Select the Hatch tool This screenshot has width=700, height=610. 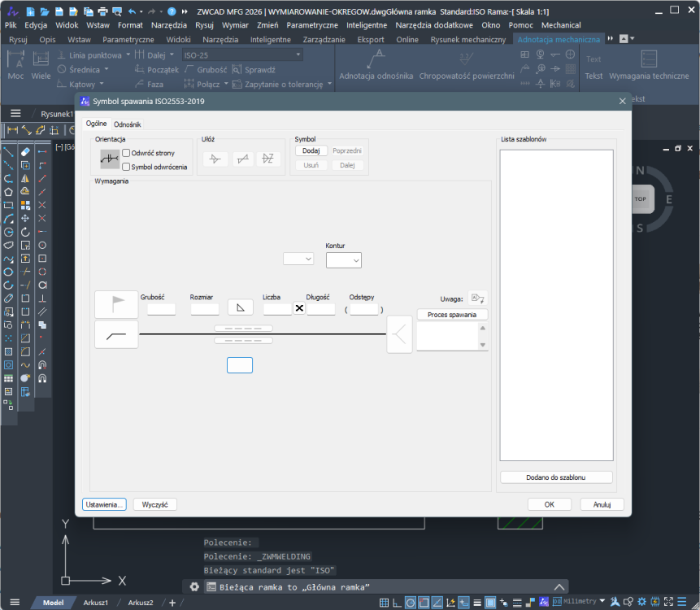(8, 352)
